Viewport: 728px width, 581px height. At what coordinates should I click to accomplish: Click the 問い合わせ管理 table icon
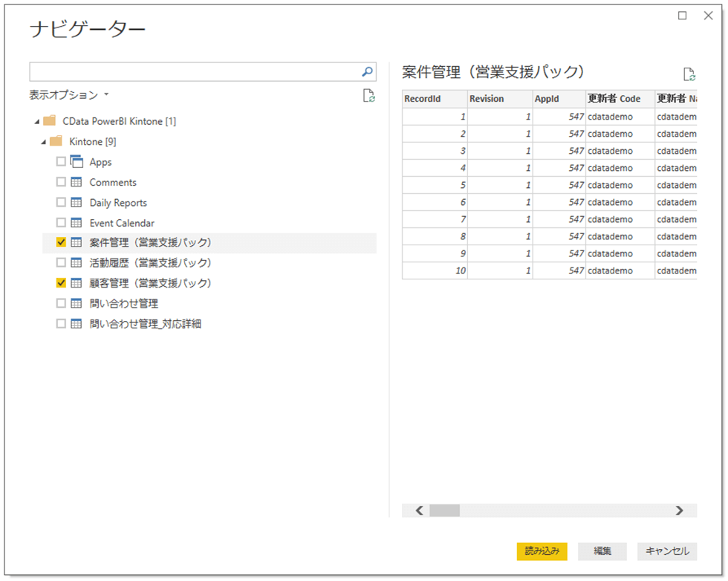pyautogui.click(x=77, y=303)
